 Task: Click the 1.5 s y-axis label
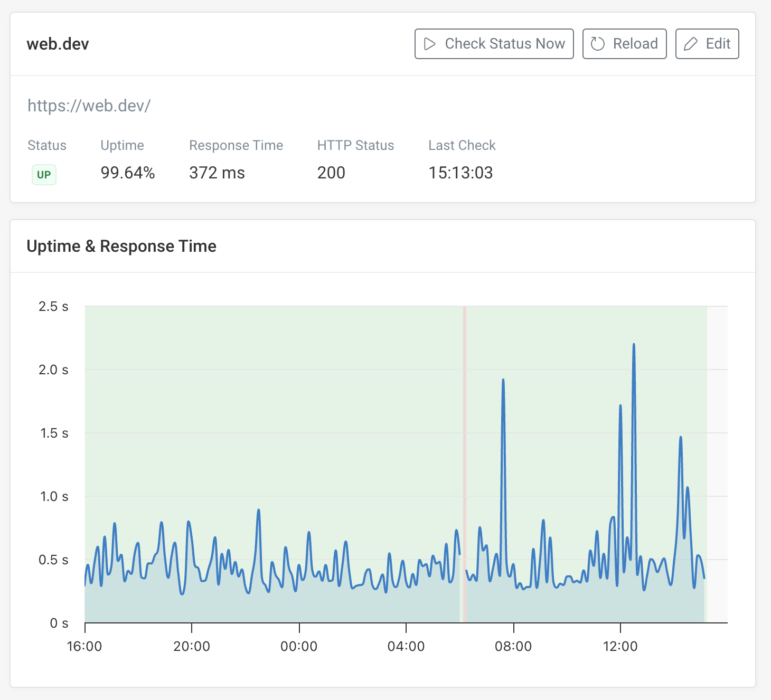(x=54, y=433)
